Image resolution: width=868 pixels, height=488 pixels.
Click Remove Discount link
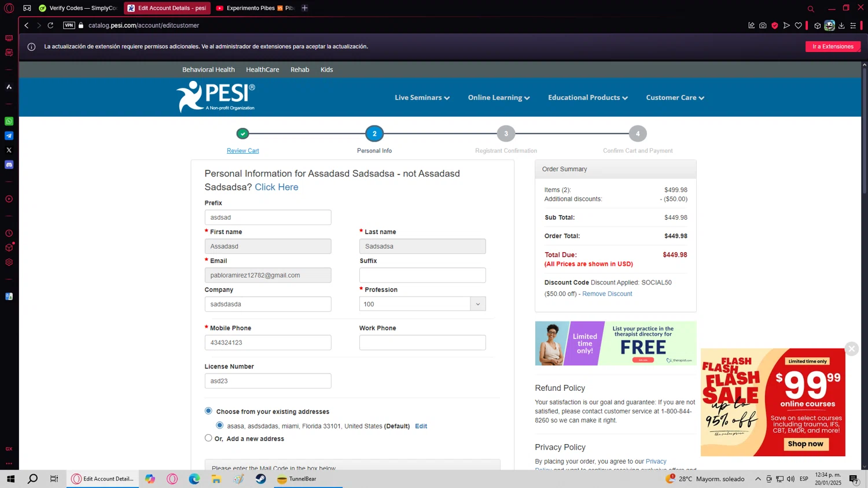(x=607, y=294)
